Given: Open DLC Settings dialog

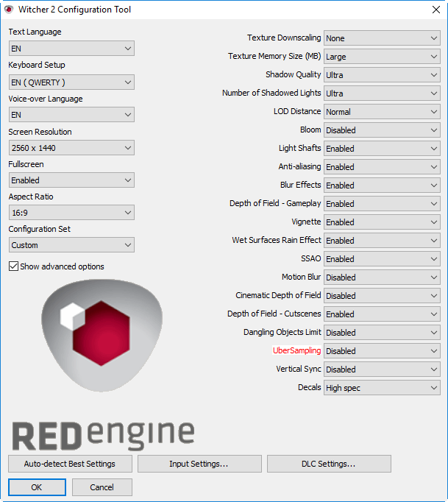Looking at the screenshot, I should tap(329, 464).
